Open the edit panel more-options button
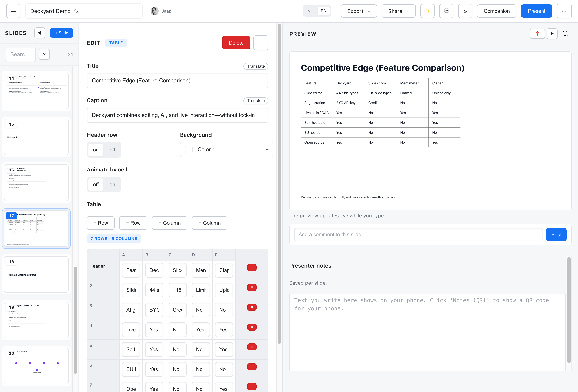The width and height of the screenshot is (578, 392). click(x=261, y=43)
